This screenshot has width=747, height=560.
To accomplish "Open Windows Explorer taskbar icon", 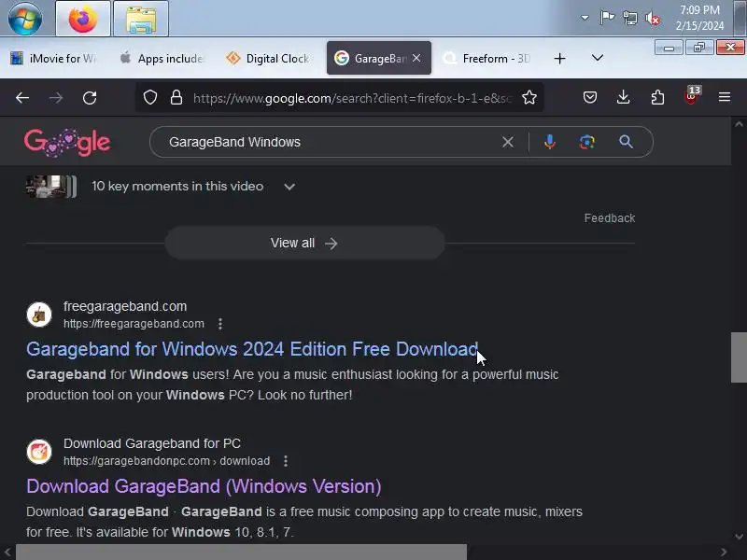I will click(x=141, y=19).
